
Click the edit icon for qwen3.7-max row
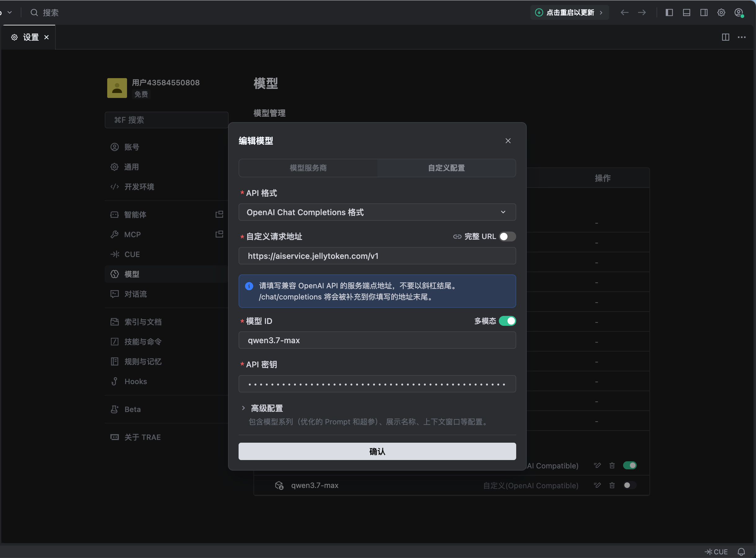click(597, 485)
